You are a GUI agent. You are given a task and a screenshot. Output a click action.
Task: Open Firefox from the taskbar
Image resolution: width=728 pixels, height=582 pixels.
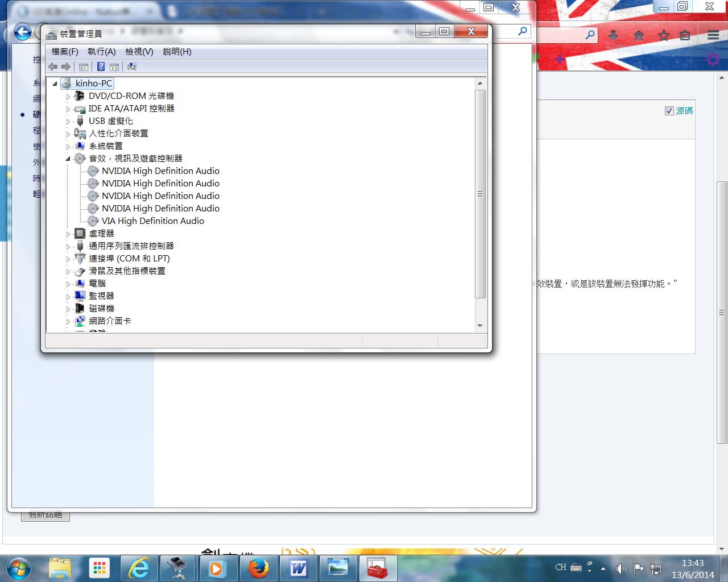(x=258, y=568)
